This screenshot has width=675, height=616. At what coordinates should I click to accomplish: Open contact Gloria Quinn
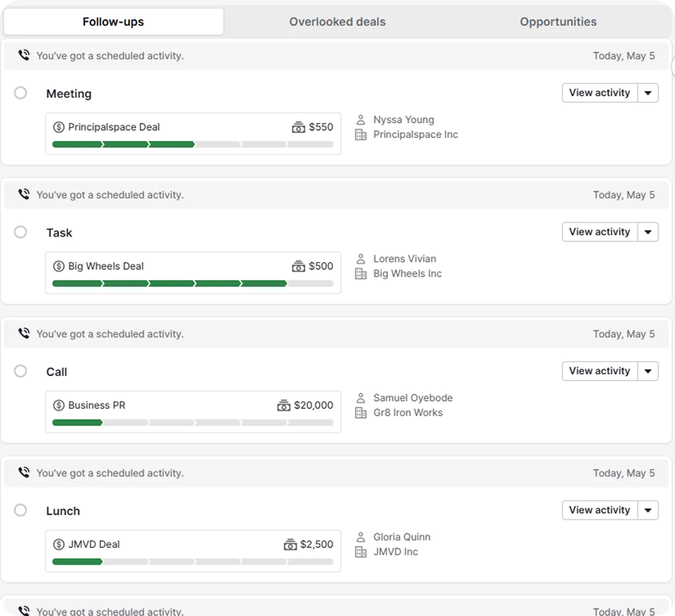[402, 537]
